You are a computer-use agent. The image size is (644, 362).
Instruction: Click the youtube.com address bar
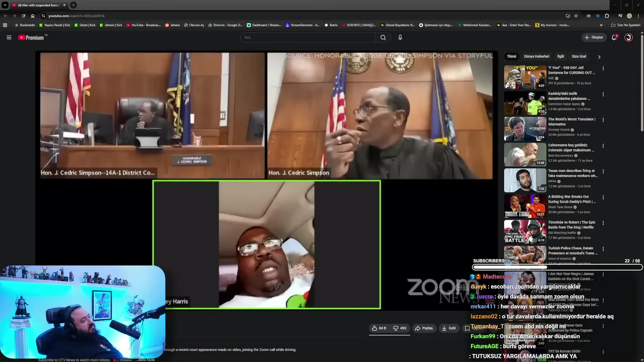pos(302,16)
